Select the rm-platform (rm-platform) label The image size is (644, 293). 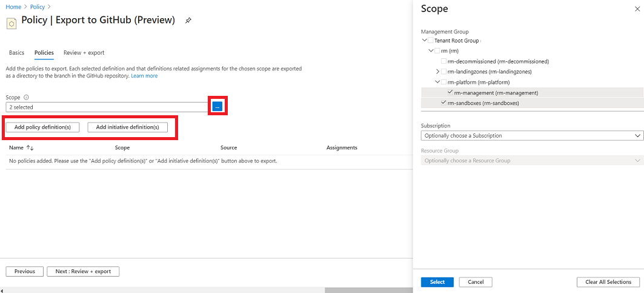(x=479, y=82)
